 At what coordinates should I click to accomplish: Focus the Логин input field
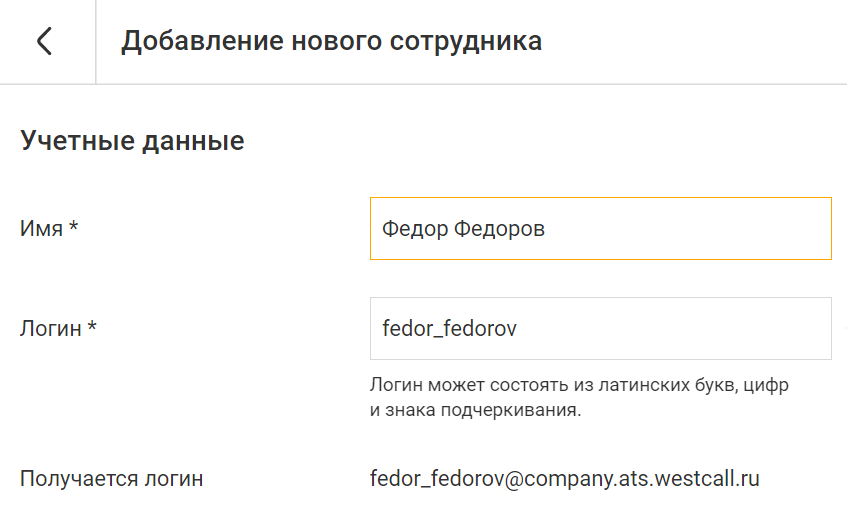[600, 328]
